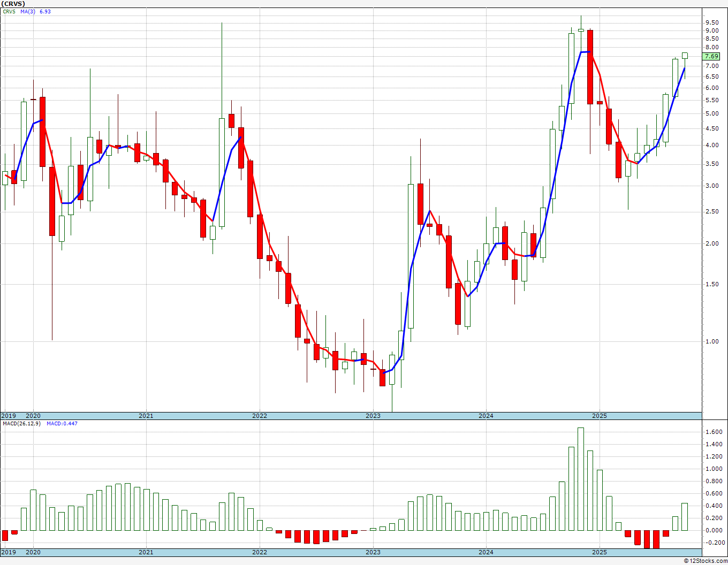Click the 0.400 MACD axis label
The image size is (728, 565).
pyautogui.click(x=714, y=506)
